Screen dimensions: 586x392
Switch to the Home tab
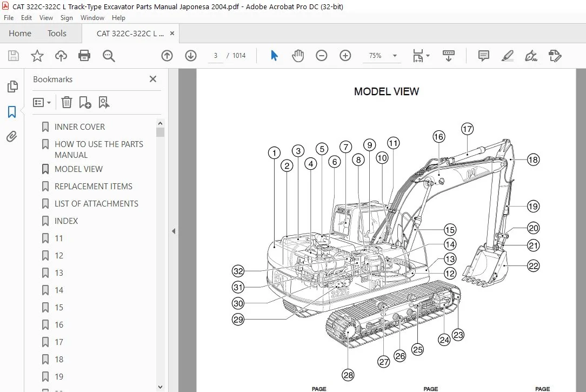pos(20,34)
